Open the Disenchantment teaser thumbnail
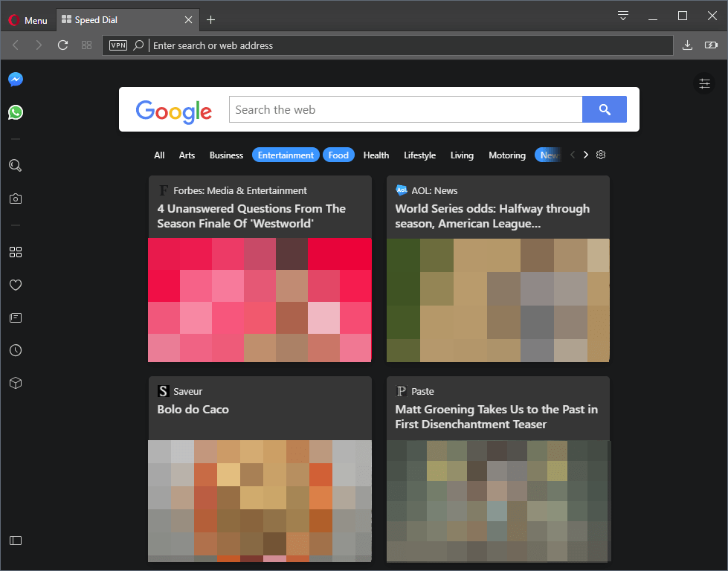 (x=497, y=501)
